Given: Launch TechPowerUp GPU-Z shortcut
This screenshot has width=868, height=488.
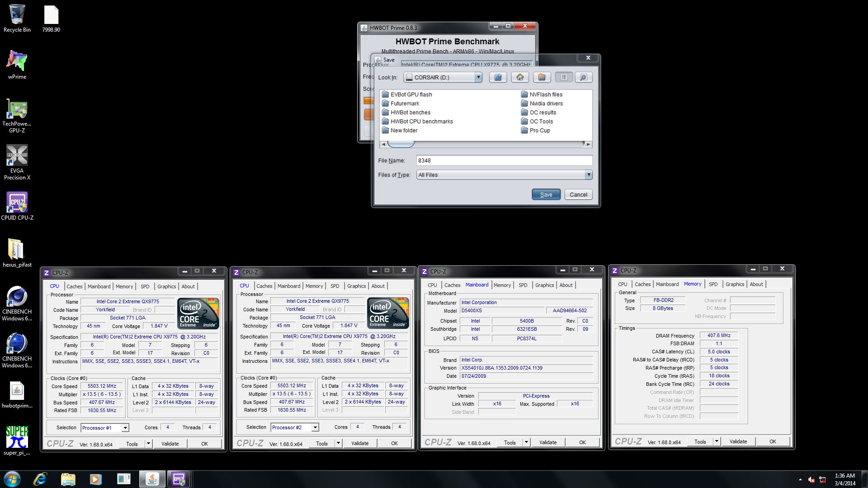Looking at the screenshot, I should (17, 115).
